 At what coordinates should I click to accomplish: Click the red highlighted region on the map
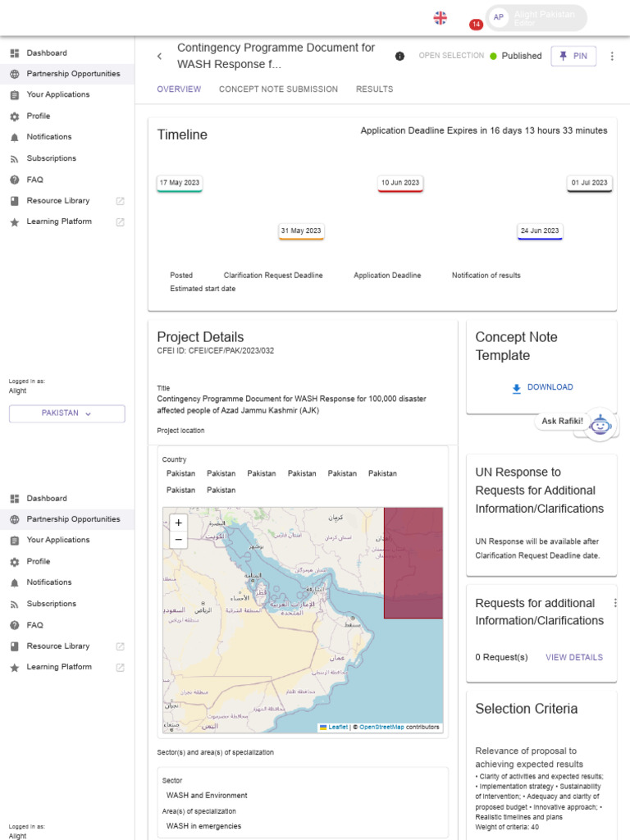(x=413, y=563)
